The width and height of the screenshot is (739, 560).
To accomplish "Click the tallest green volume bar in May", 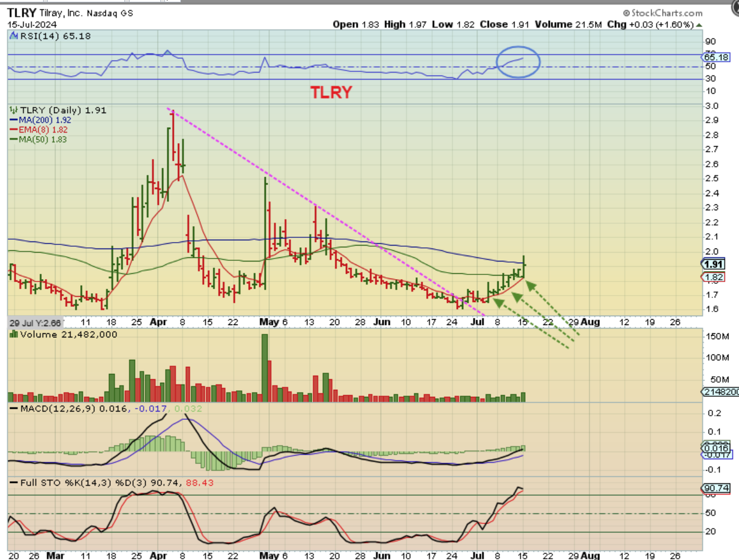I will click(265, 367).
